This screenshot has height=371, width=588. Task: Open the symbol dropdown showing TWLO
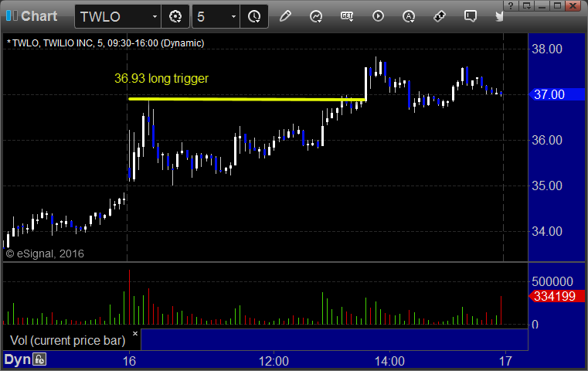[x=117, y=16]
